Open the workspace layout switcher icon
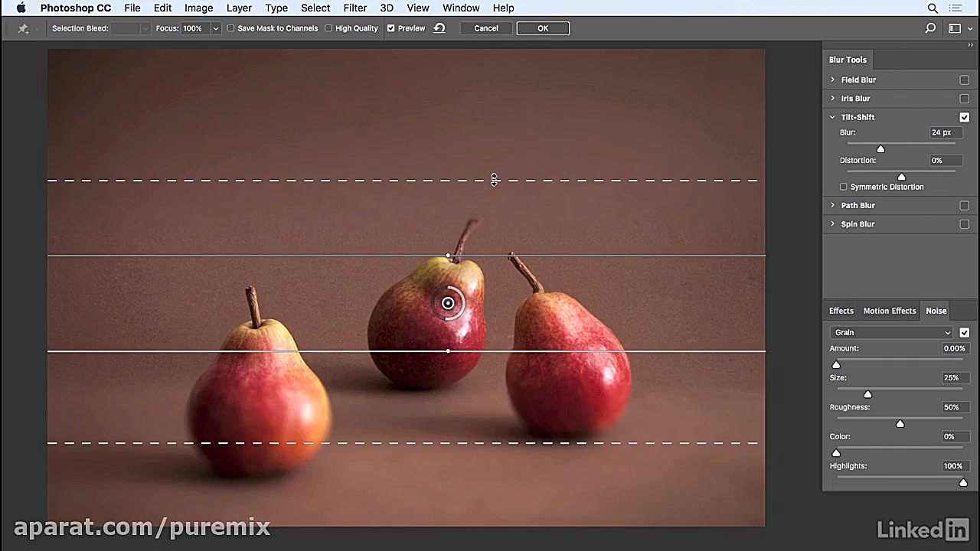Image resolution: width=980 pixels, height=551 pixels. pos(955,28)
